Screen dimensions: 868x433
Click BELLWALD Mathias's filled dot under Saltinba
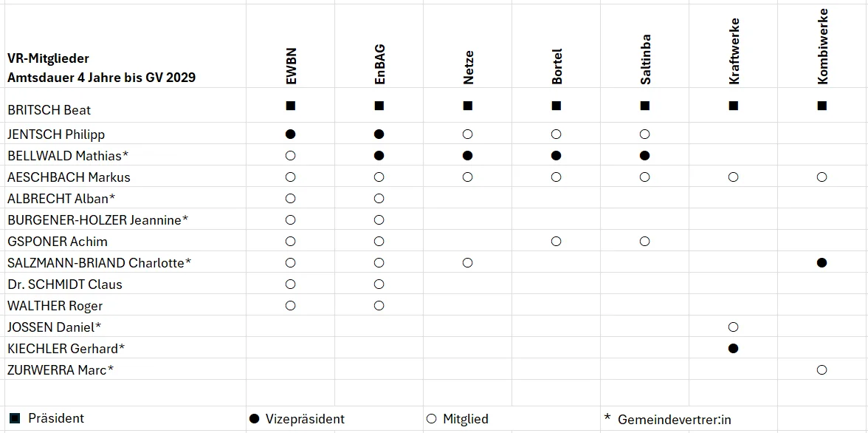point(644,156)
